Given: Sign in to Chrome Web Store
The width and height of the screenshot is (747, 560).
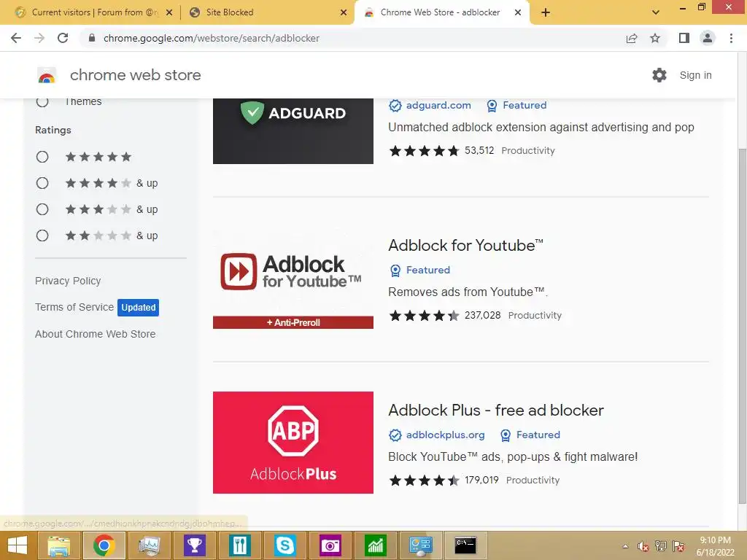Looking at the screenshot, I should (695, 75).
